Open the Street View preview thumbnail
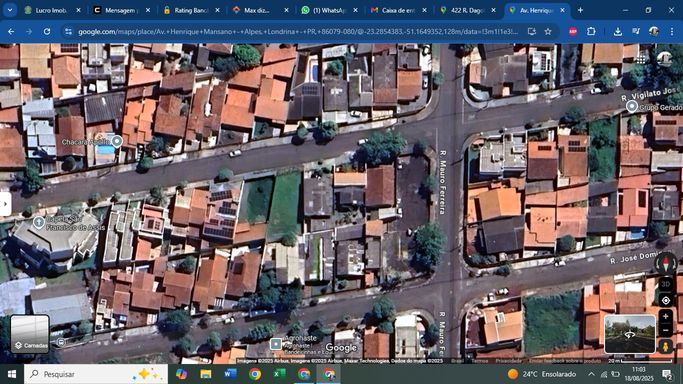The height and width of the screenshot is (384, 683). pyautogui.click(x=630, y=334)
